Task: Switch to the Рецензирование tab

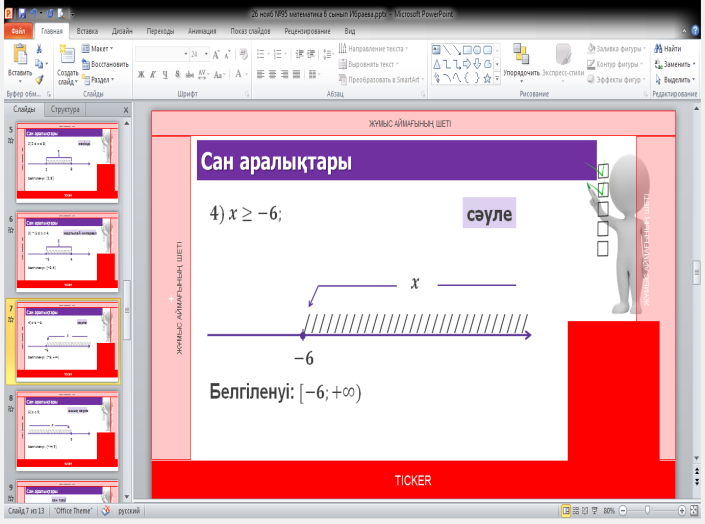Action: 307,31
